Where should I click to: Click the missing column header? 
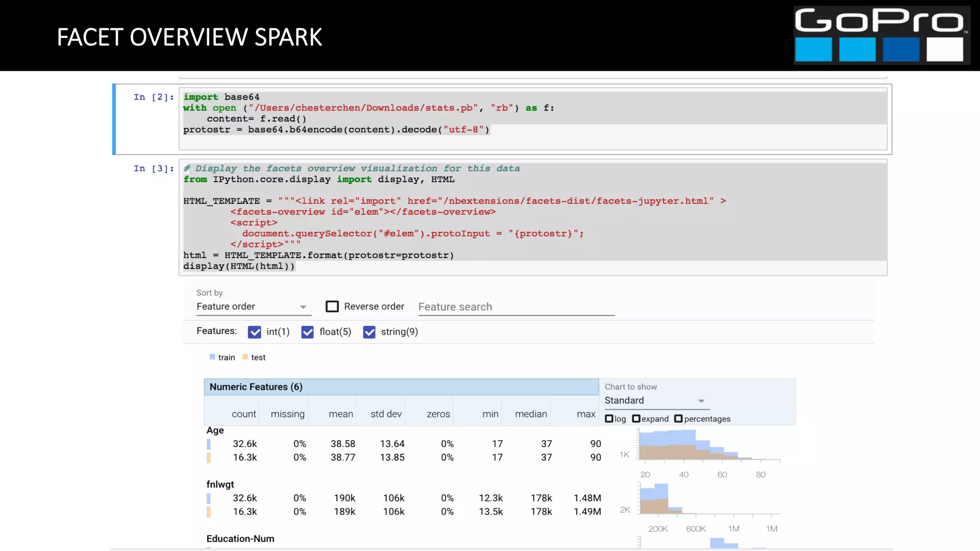(x=288, y=414)
